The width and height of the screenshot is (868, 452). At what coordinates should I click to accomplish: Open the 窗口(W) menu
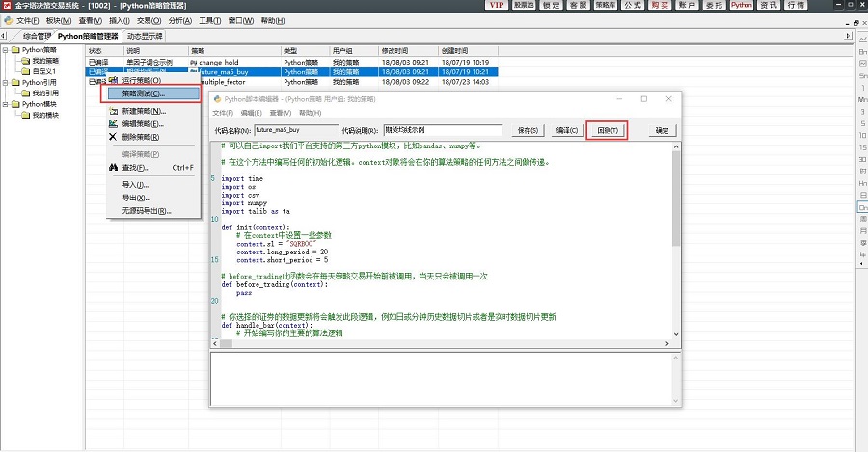pos(241,21)
